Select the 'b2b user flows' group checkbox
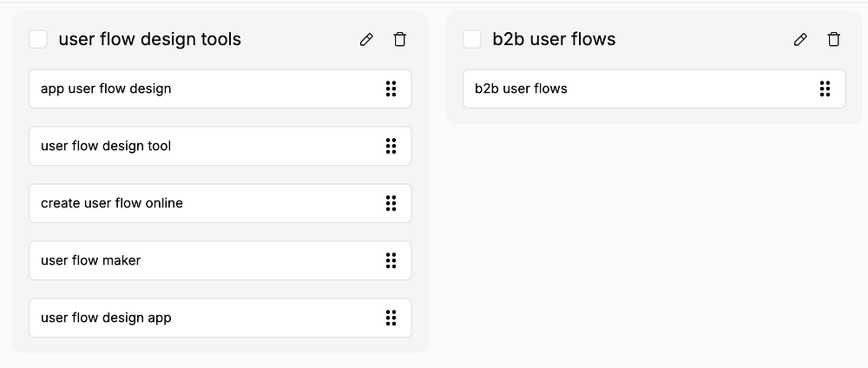Viewport: 868px width, 368px height. click(x=472, y=39)
